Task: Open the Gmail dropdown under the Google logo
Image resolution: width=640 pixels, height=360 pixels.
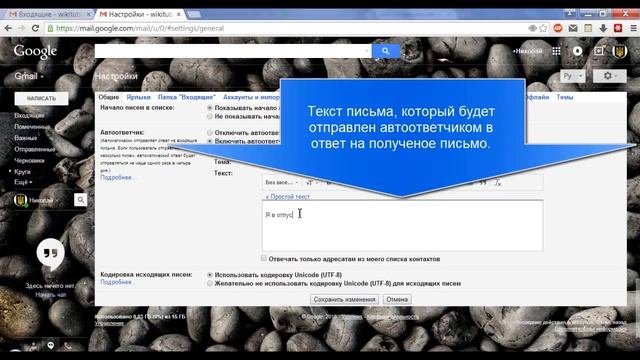Action: pos(29,76)
